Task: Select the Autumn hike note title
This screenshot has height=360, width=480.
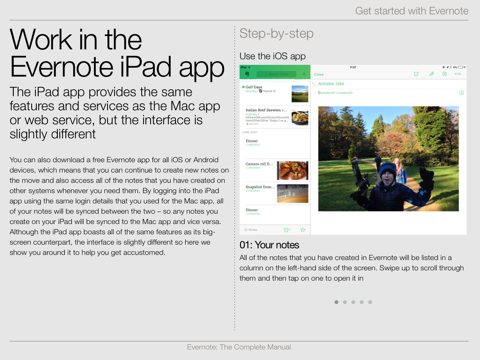Action: click(x=331, y=84)
